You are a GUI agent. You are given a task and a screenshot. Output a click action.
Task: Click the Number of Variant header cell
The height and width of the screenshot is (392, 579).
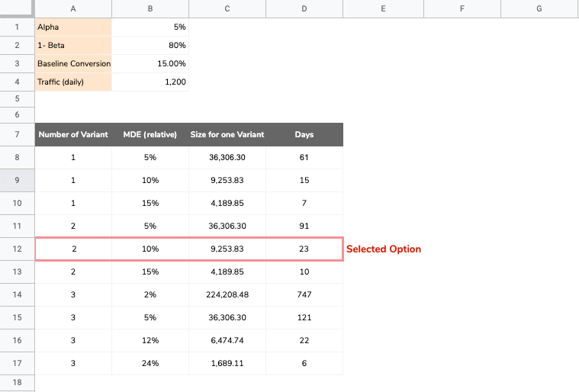point(73,135)
